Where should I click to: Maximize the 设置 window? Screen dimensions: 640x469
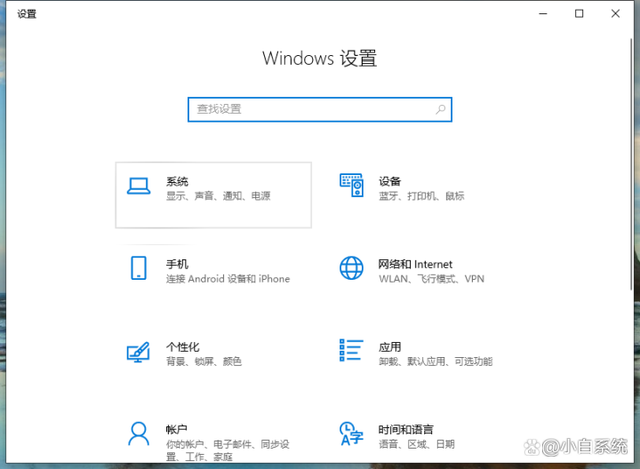(579, 14)
